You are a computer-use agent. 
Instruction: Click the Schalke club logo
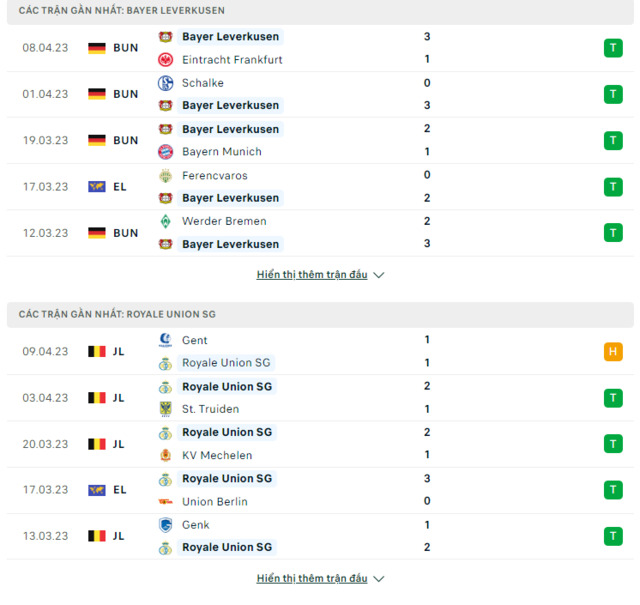coord(165,83)
